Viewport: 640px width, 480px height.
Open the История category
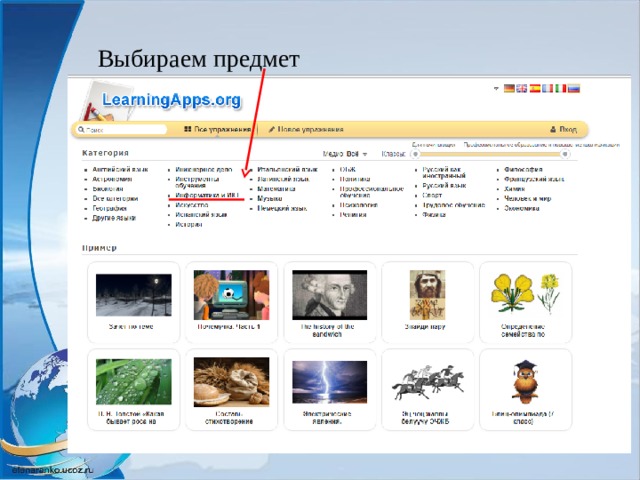tap(189, 224)
